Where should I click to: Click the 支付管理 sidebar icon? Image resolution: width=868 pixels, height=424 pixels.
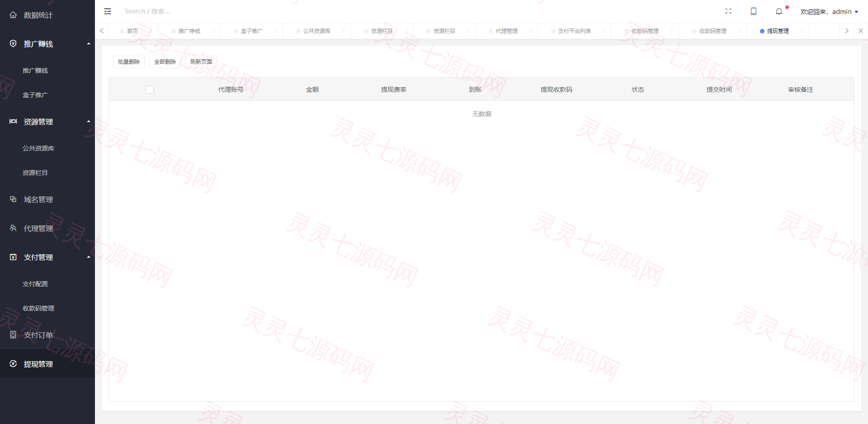[x=13, y=257]
